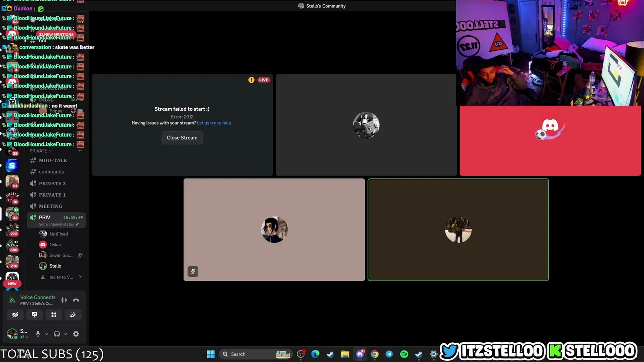This screenshot has height=362, width=644.
Task: Click the Voice Connected status text
Action: [x=38, y=298]
